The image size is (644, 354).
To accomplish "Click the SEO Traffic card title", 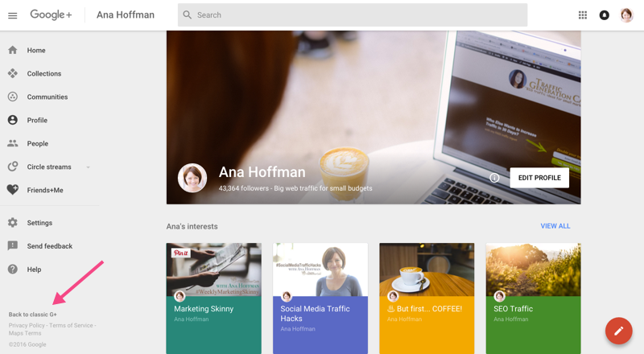I will pos(513,309).
